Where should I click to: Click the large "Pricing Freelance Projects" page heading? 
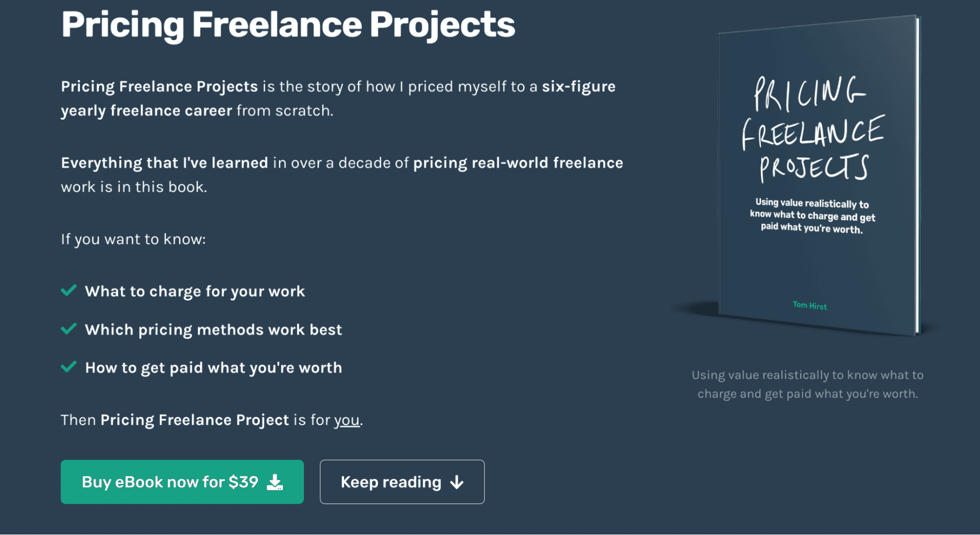[x=288, y=25]
